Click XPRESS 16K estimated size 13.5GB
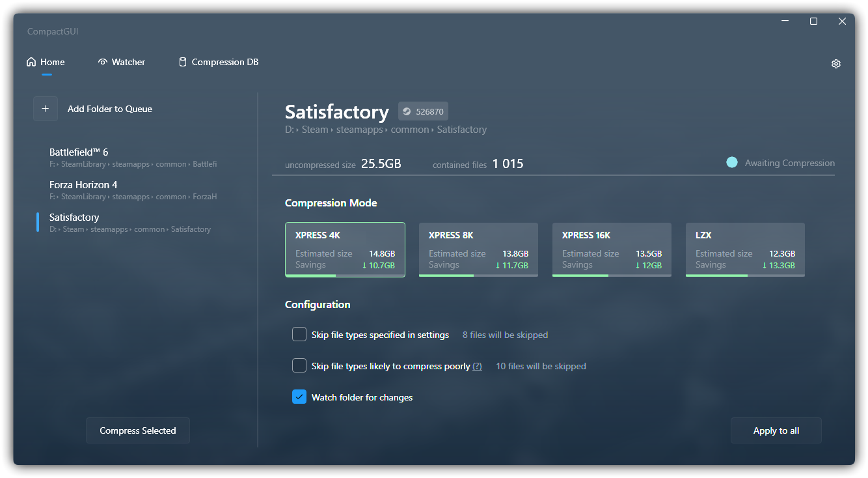The width and height of the screenshot is (868, 478). [649, 253]
